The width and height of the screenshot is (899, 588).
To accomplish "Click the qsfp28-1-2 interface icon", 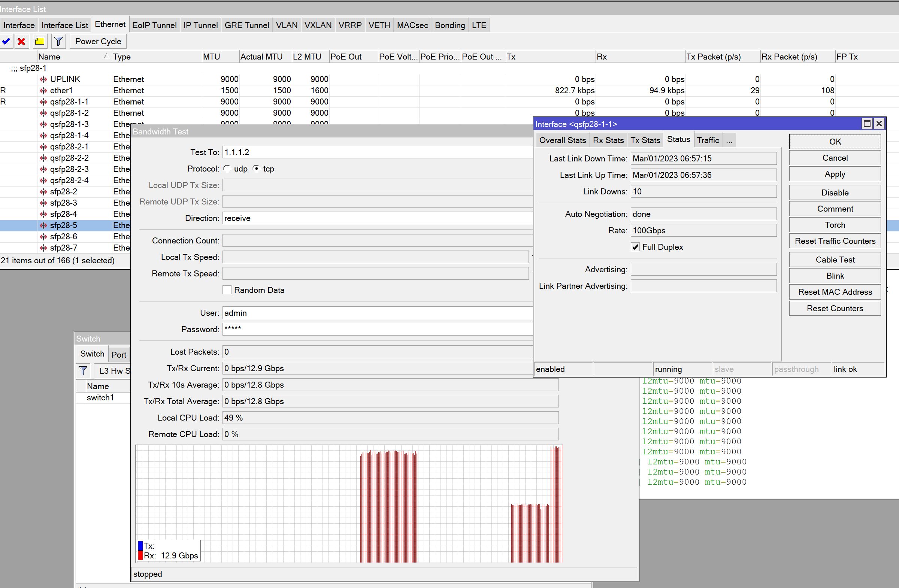I will click(x=43, y=113).
